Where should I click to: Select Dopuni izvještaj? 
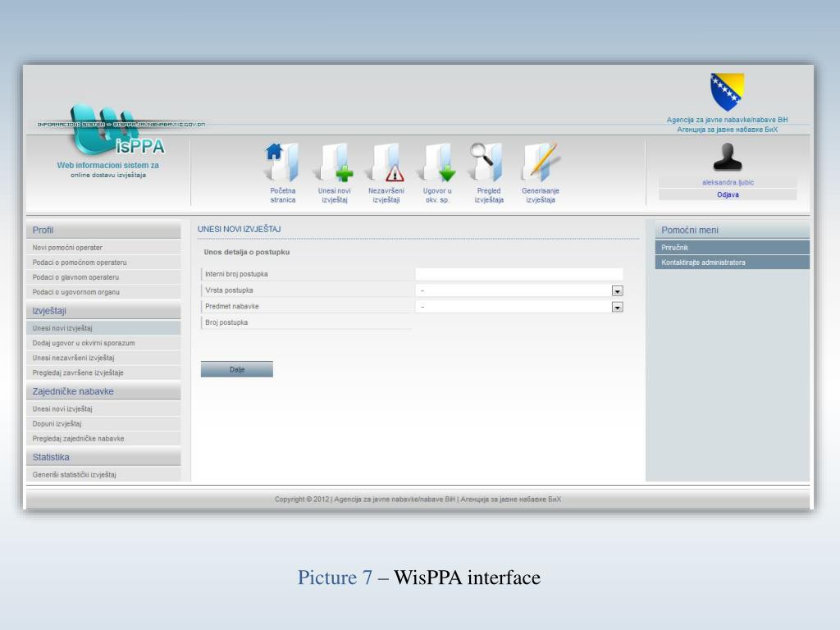coord(103,424)
